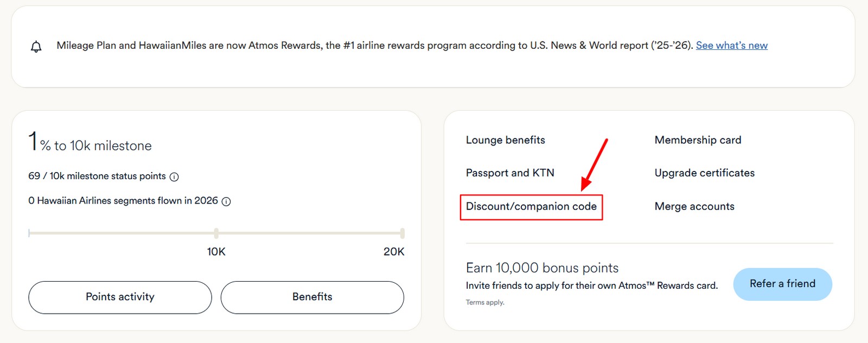Click the info icon next to Hawaiian Airlines segments
The height and width of the screenshot is (343, 868).
pos(226,201)
